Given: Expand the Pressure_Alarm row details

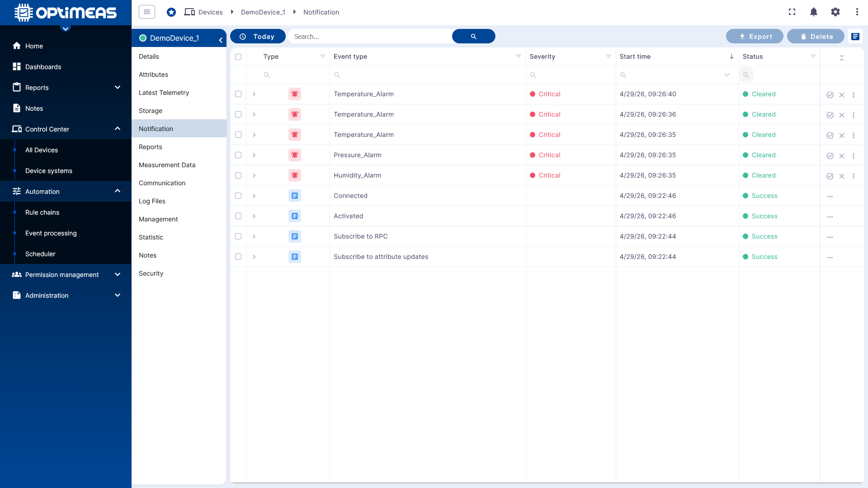Looking at the screenshot, I should click(x=254, y=155).
